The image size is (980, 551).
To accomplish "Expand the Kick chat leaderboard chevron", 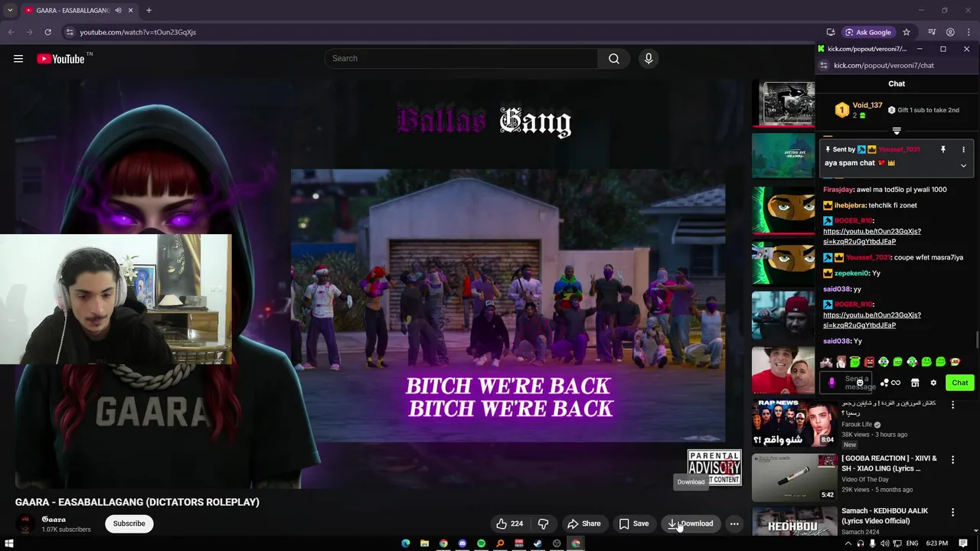I will coord(897,131).
